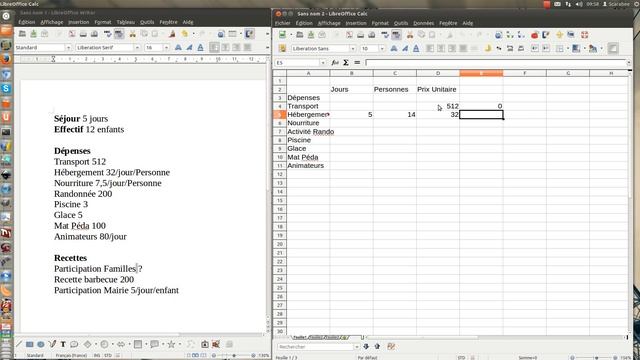Toggle Align Left in Calc formatting bar
This screenshot has width=640, height=360.
[x=430, y=49]
